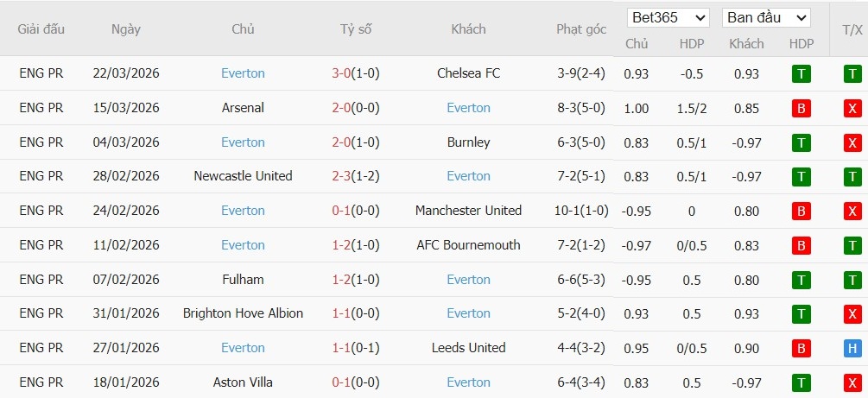Click the green T/X badge in the Newcastle United row
868x398 pixels.
852,176
